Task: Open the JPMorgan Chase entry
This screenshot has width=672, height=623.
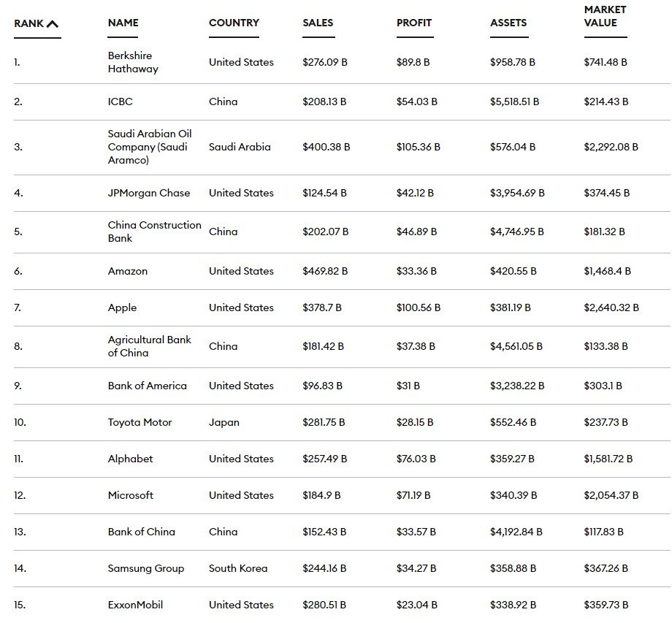Action: 149,193
